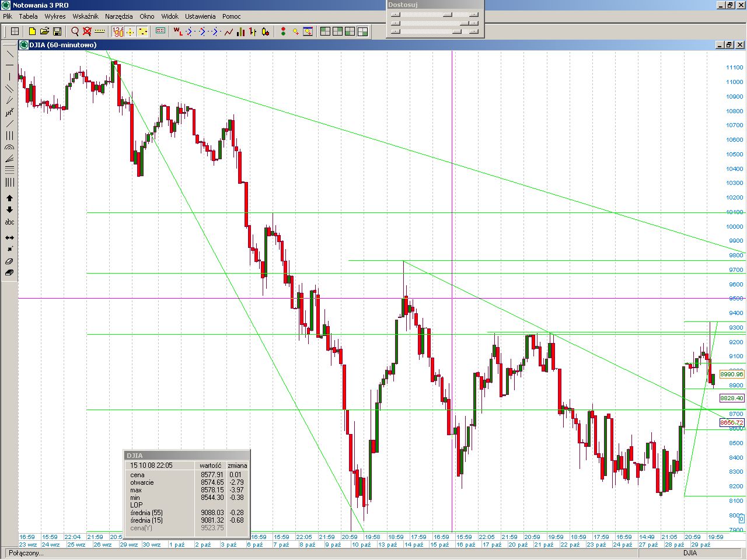Image resolution: width=747 pixels, height=560 pixels.
Task: Click the third slider thumb in Dostosuj panel
Action: click(x=457, y=32)
